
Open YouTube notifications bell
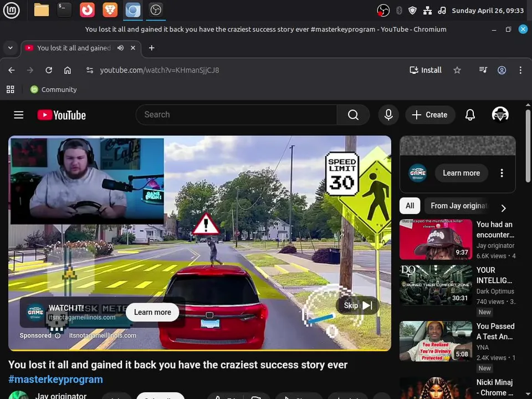(470, 115)
